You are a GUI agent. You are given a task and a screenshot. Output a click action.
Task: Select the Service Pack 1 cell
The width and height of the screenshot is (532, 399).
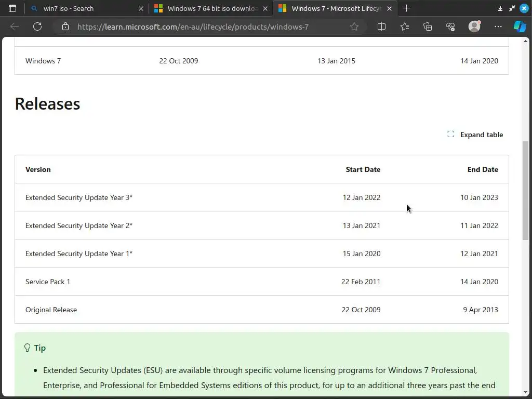48,282
